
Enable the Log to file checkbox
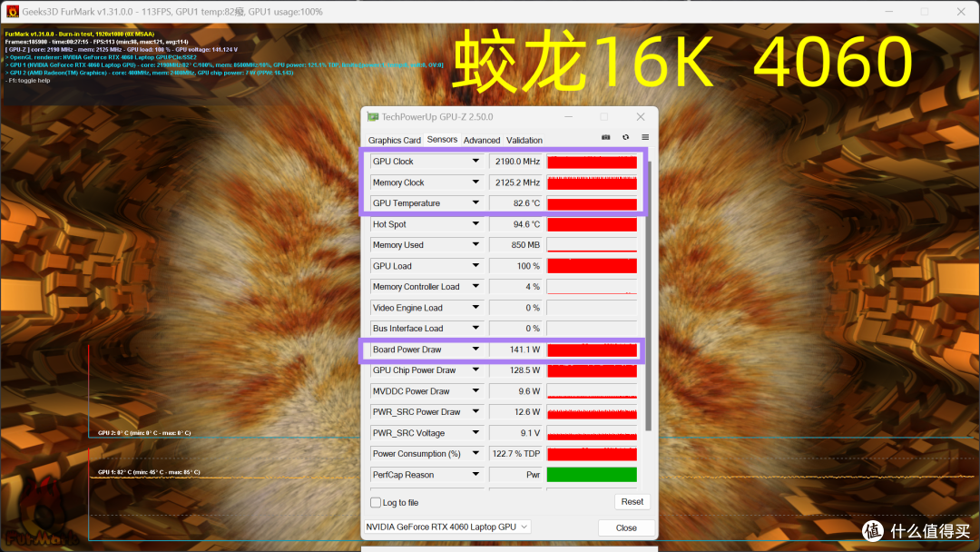pos(376,503)
